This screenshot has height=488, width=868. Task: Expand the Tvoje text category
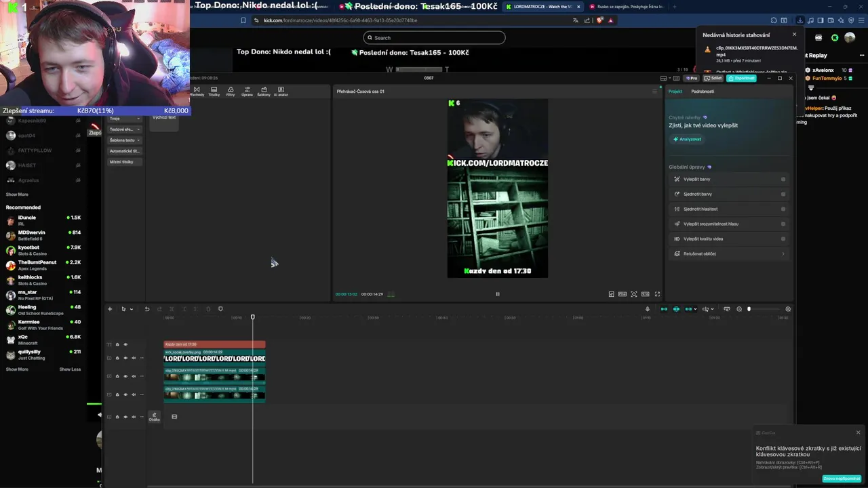(124, 119)
